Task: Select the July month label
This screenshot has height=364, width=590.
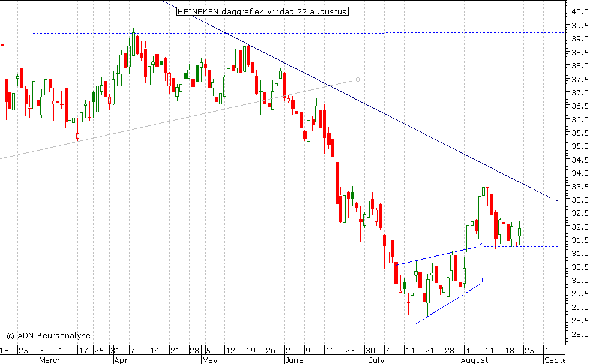Action: (x=377, y=360)
